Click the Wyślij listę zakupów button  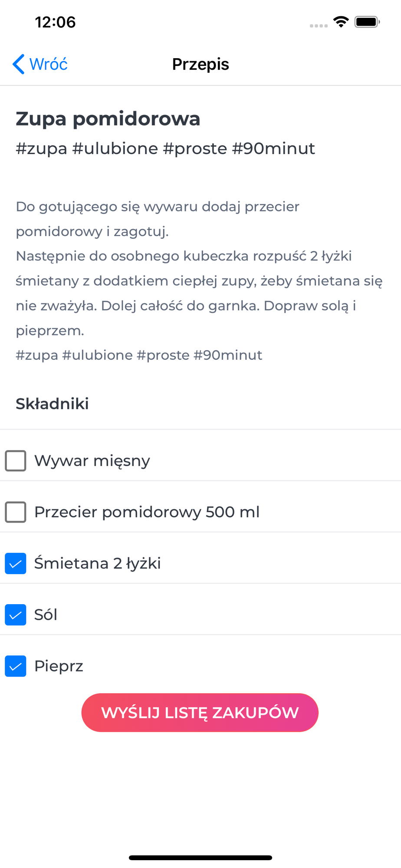(x=200, y=713)
